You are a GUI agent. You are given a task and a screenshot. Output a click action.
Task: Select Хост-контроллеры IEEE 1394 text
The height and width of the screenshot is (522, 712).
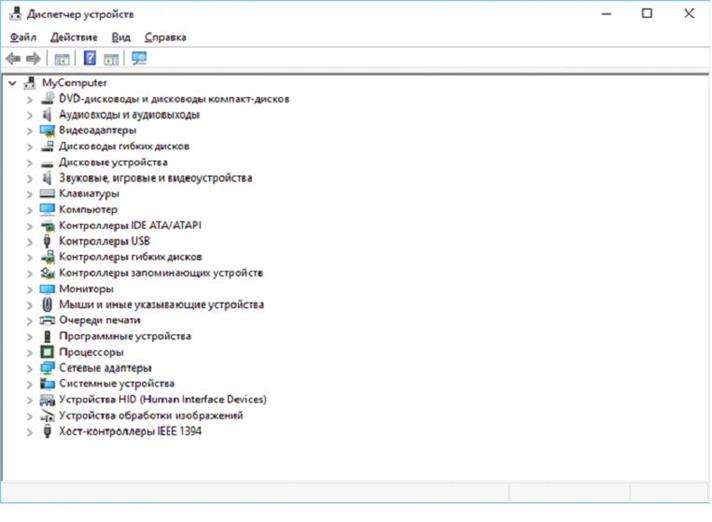pyautogui.click(x=130, y=431)
